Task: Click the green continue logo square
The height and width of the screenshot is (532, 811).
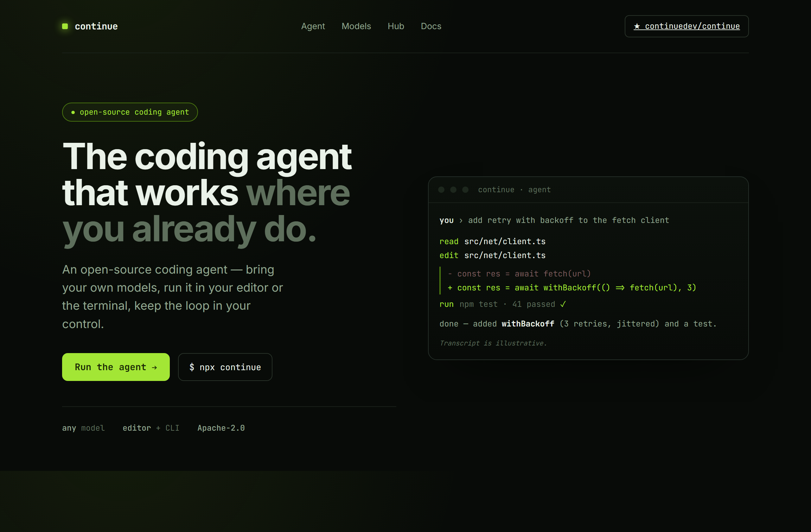Action: 65,26
